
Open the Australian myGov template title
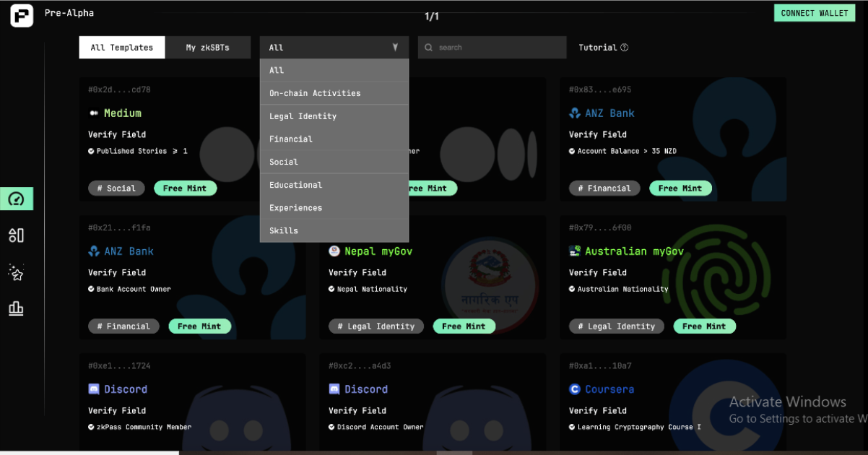coord(634,251)
